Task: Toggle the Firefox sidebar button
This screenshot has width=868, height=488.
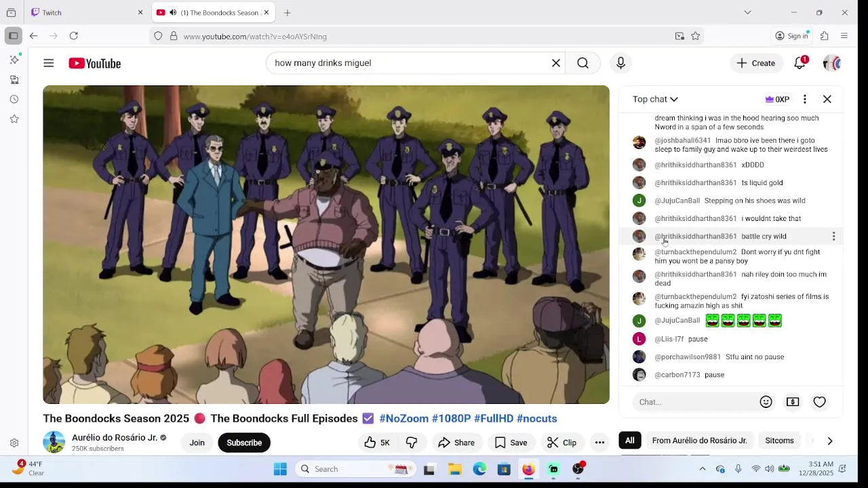Action: click(13, 36)
